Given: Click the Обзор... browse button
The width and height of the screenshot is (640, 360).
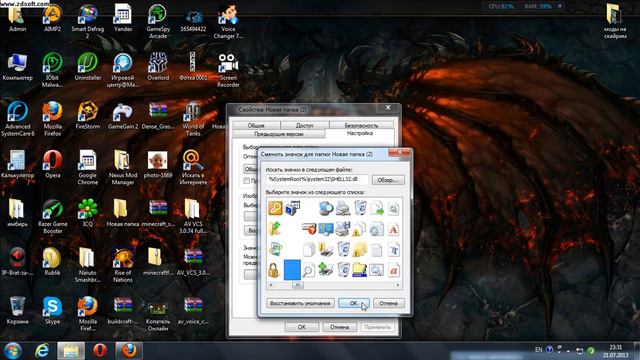Looking at the screenshot, I should (388, 180).
